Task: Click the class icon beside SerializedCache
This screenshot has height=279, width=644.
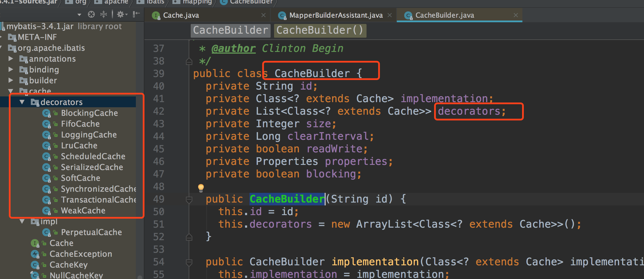Action: click(47, 167)
